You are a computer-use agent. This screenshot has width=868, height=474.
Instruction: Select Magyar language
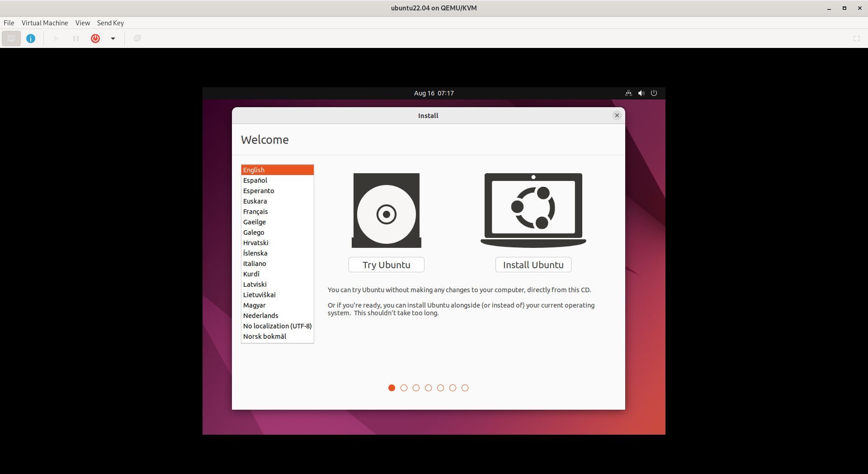[278, 305]
